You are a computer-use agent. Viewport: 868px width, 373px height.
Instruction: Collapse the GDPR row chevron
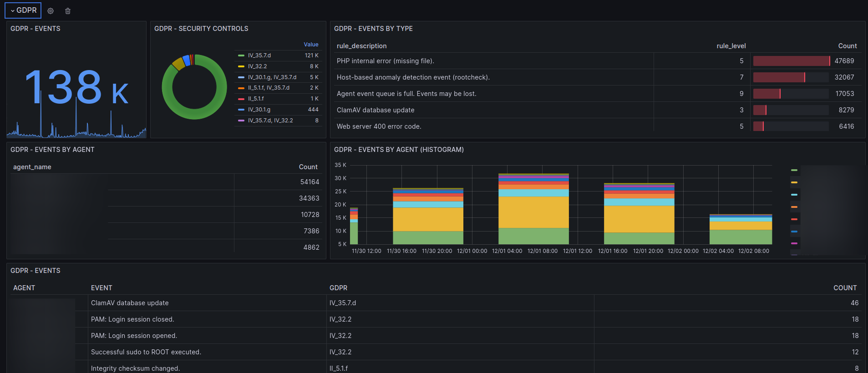point(13,10)
